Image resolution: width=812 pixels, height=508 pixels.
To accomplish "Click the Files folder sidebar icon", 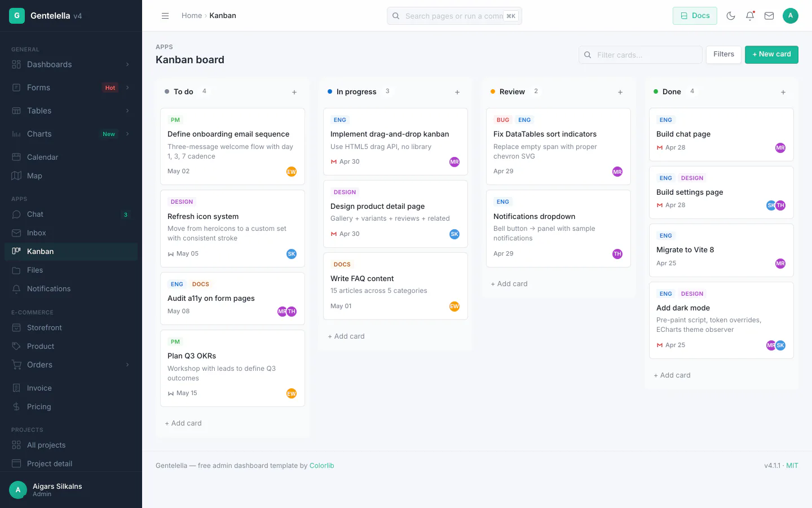I will [x=16, y=270].
